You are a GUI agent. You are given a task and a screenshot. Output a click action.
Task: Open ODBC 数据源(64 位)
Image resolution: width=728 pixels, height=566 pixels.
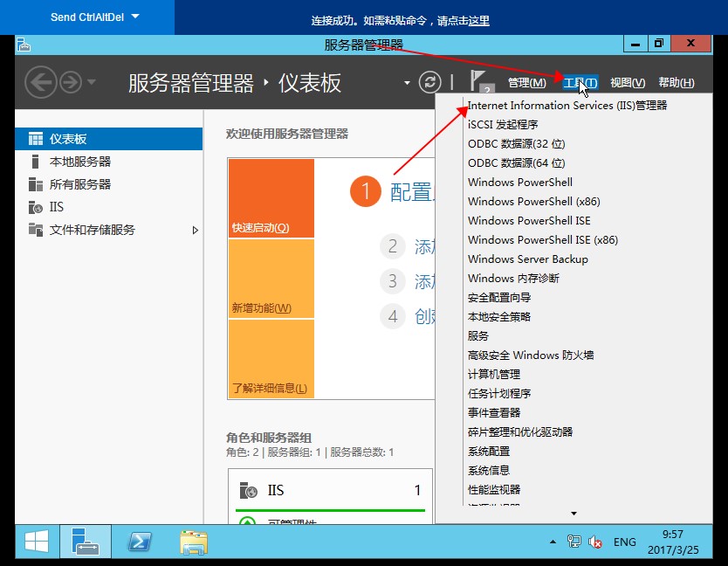pos(516,163)
